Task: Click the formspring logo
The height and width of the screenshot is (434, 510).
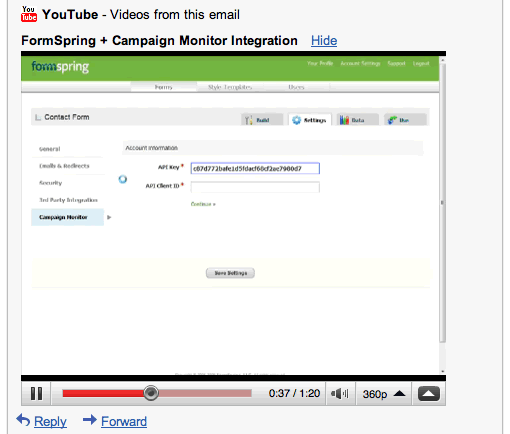Action: pyautogui.click(x=60, y=67)
